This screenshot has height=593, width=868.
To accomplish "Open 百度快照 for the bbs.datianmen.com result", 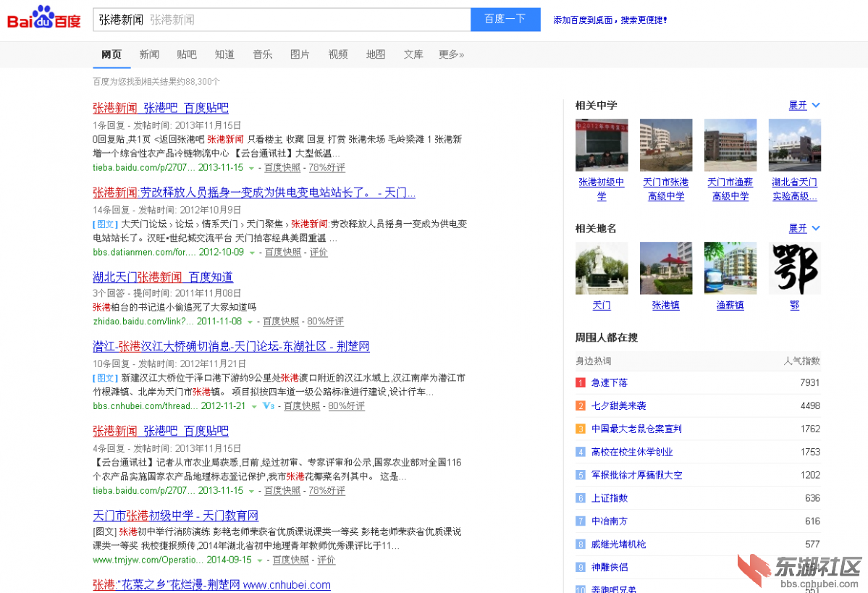I will [283, 252].
